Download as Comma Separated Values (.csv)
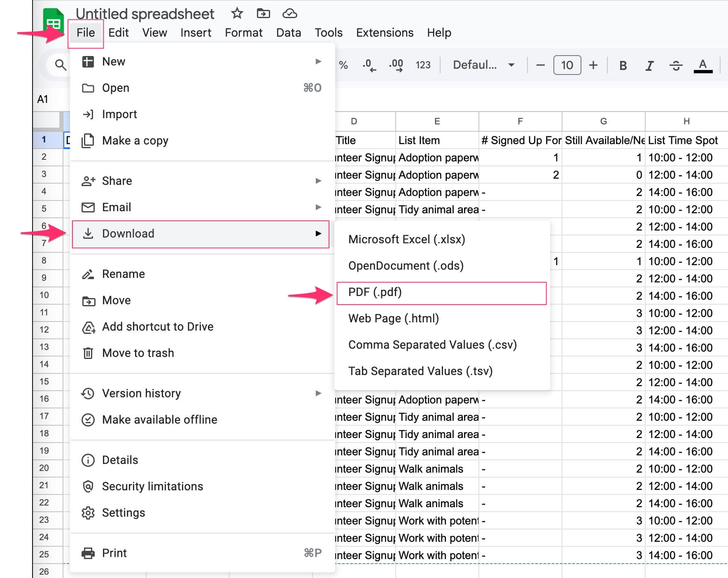The width and height of the screenshot is (728, 578). pyautogui.click(x=442, y=345)
